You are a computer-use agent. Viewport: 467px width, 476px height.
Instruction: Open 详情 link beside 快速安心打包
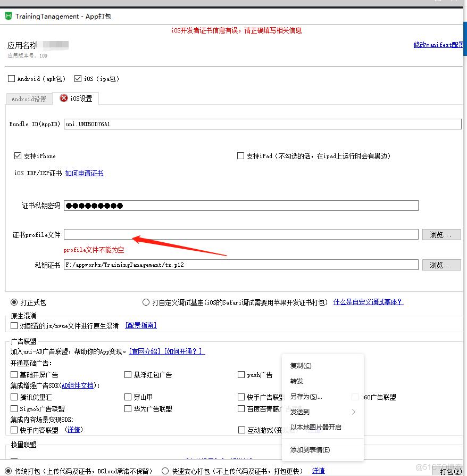pos(319,471)
